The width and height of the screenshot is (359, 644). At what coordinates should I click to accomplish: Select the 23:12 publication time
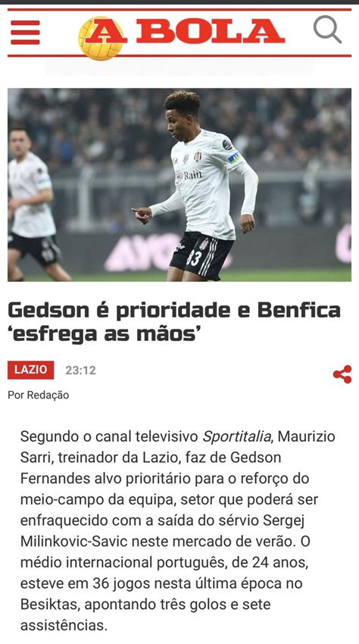(80, 370)
